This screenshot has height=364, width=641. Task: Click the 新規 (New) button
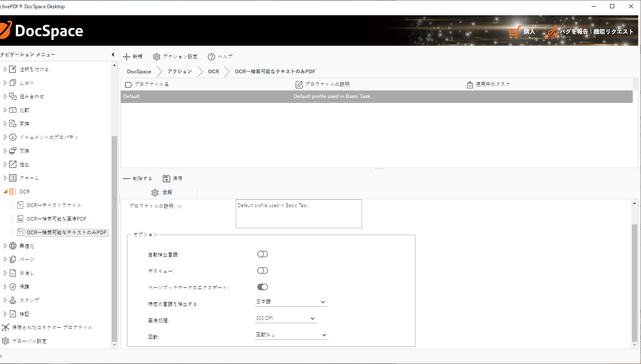133,57
